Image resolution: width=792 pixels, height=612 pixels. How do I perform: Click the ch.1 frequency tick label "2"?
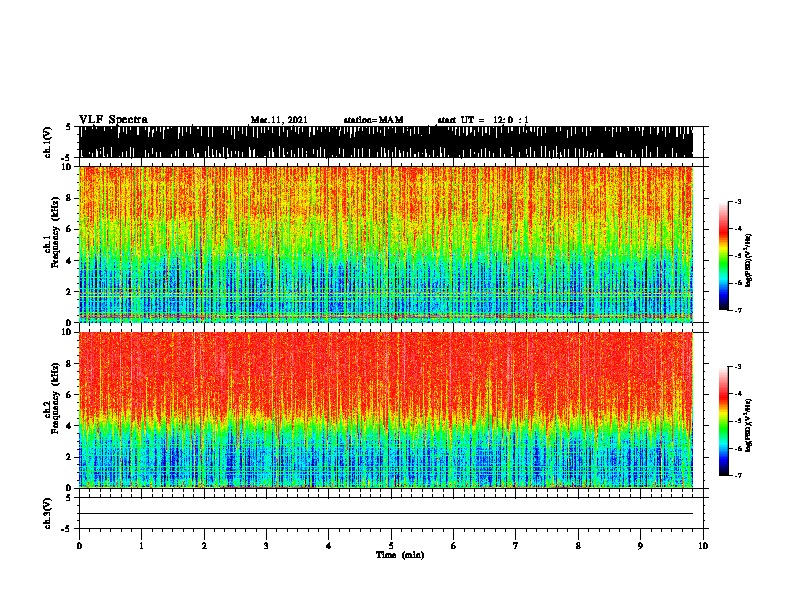(69, 292)
